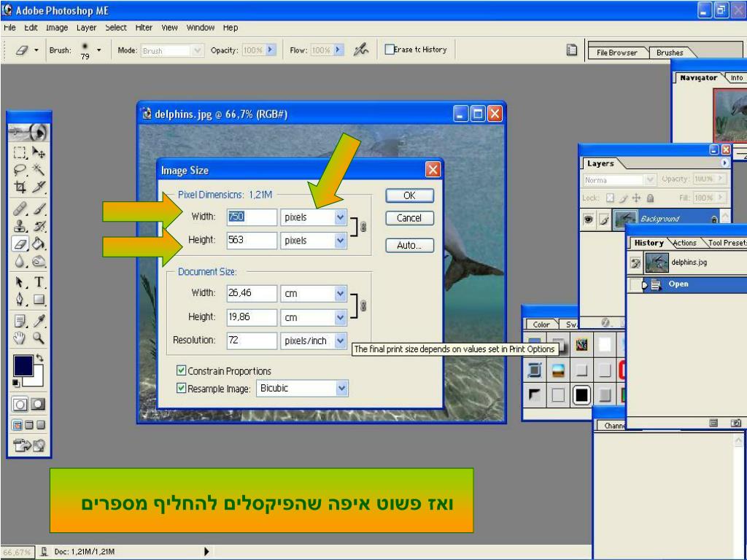Image resolution: width=747 pixels, height=560 pixels.
Task: Select the Healing Brush tool
Action: pyautogui.click(x=20, y=209)
